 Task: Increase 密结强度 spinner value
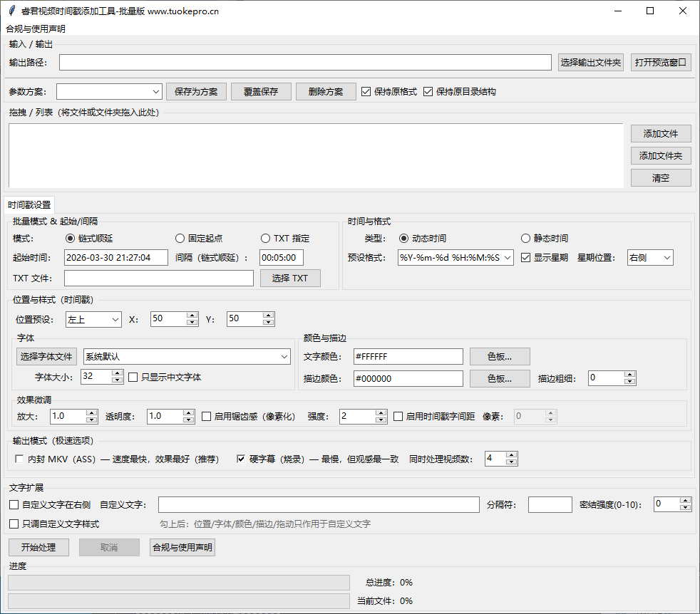(x=685, y=500)
